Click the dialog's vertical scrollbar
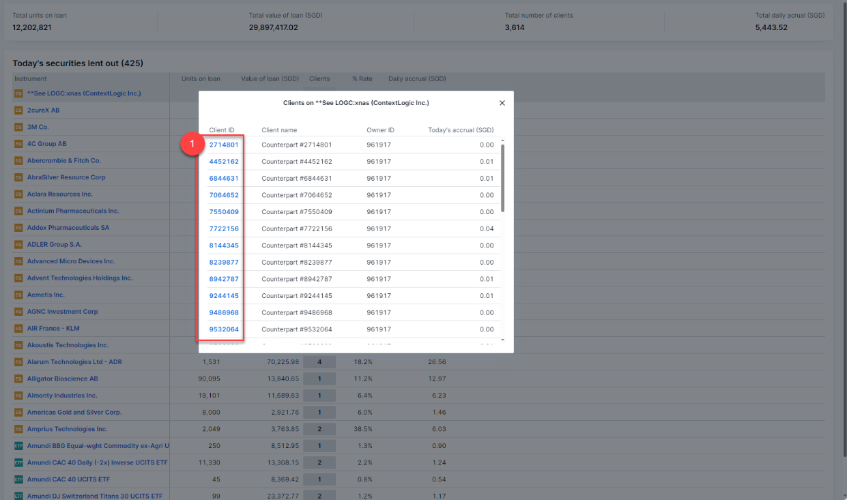 (503, 177)
